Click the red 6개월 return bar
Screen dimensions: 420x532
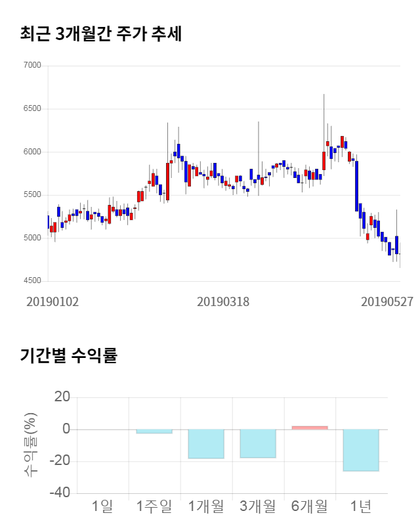tap(310, 428)
